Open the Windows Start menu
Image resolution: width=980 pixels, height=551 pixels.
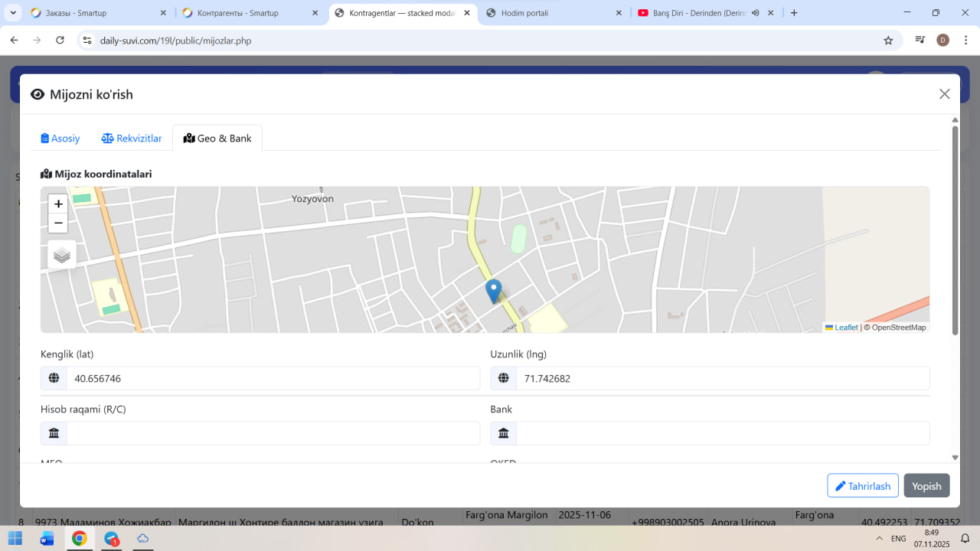tap(15, 539)
